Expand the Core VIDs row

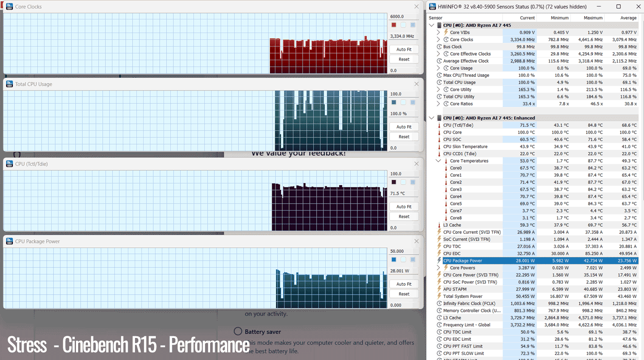pyautogui.click(x=439, y=32)
